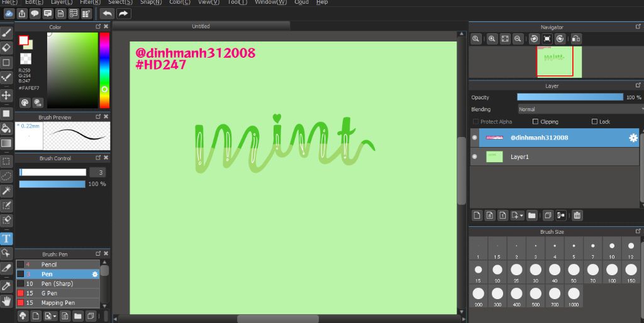The height and width of the screenshot is (323, 644).
Task: Select the Brush tool
Action: click(x=6, y=33)
